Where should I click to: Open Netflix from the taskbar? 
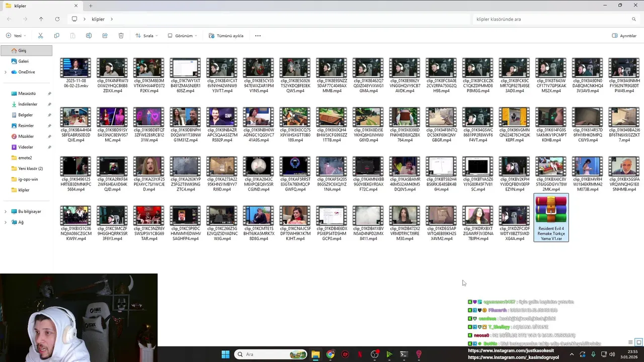(360, 354)
